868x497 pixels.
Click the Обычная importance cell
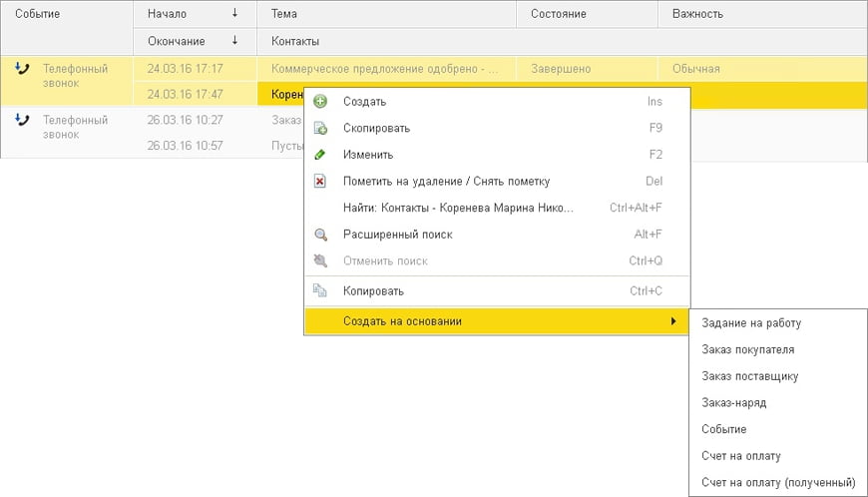763,69
